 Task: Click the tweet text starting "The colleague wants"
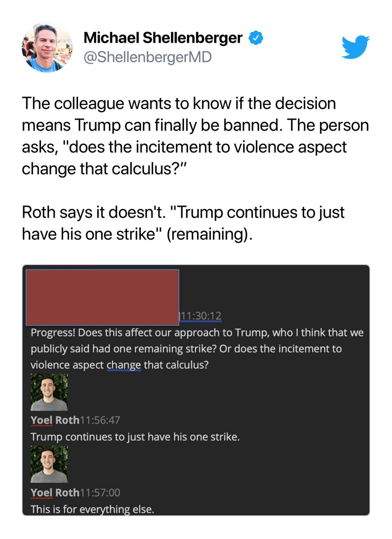click(x=195, y=136)
